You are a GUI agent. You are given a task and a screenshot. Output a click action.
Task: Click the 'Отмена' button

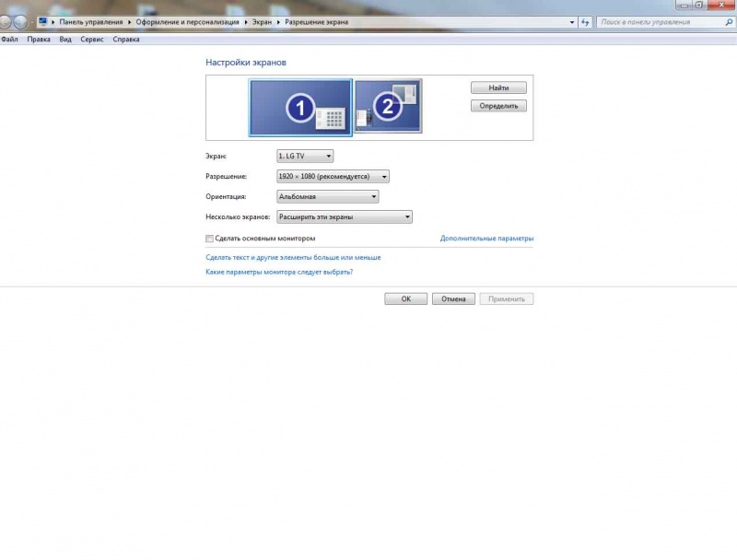(x=453, y=299)
